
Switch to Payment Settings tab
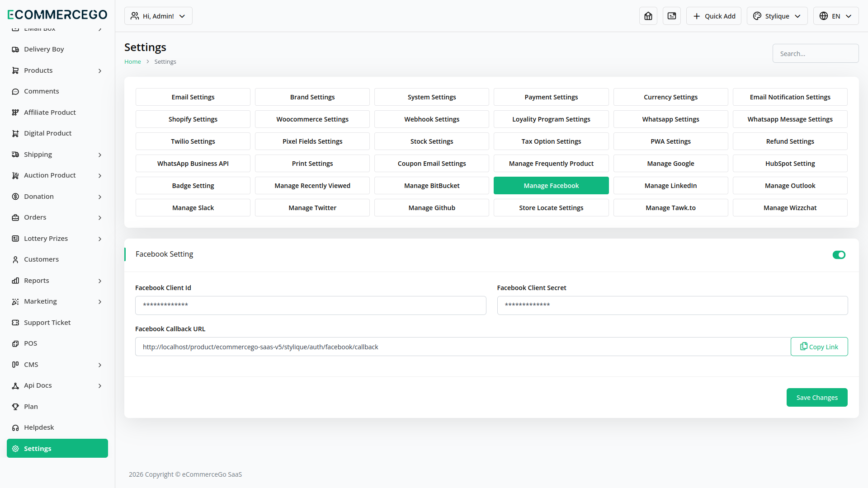551,97
